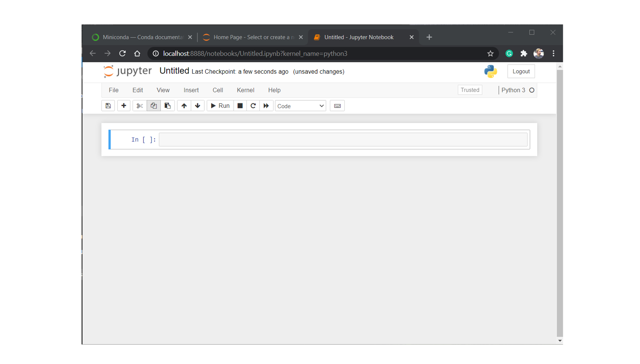
Task: Run the selected cell
Action: pos(220,106)
